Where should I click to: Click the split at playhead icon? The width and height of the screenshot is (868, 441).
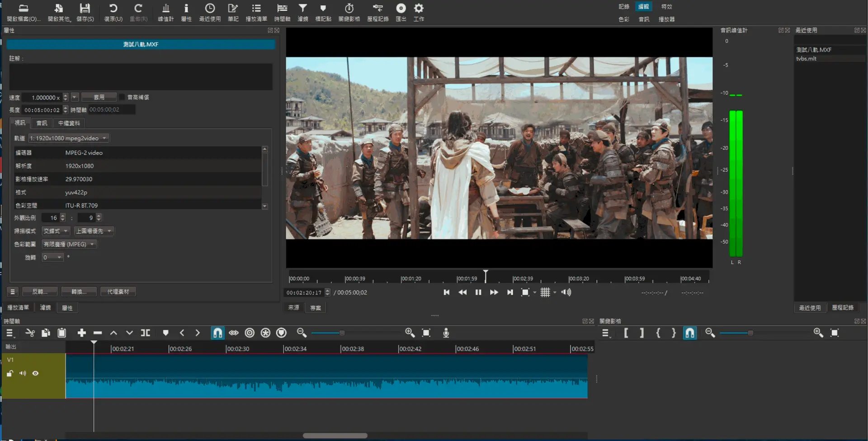click(146, 333)
